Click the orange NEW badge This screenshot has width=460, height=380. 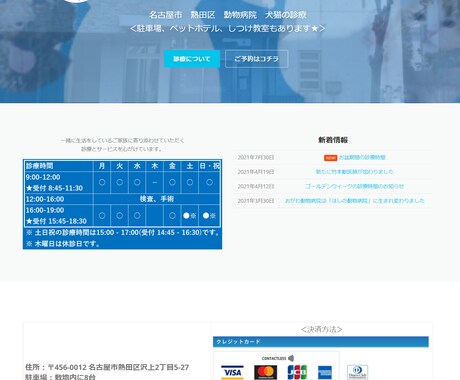(331, 158)
